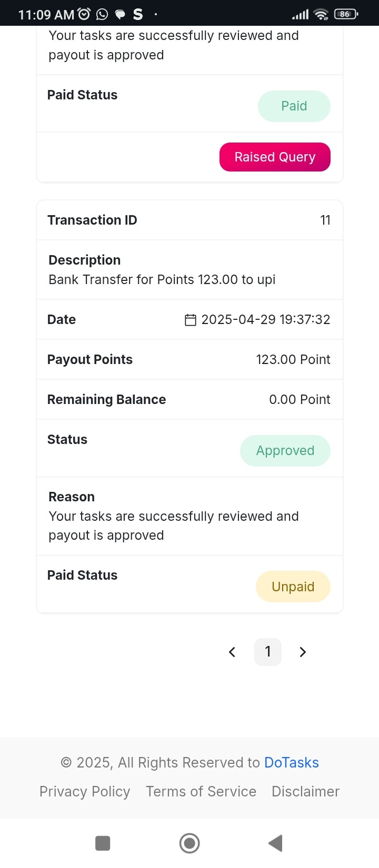Tap the Transaction ID 11 row
The width and height of the screenshot is (379, 868).
pyautogui.click(x=189, y=220)
